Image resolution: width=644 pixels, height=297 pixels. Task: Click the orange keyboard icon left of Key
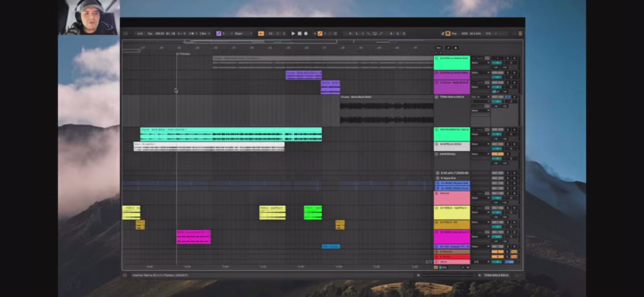click(448, 34)
